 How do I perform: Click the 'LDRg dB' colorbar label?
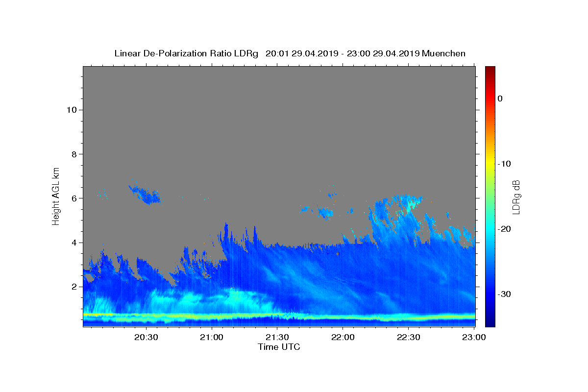point(515,196)
